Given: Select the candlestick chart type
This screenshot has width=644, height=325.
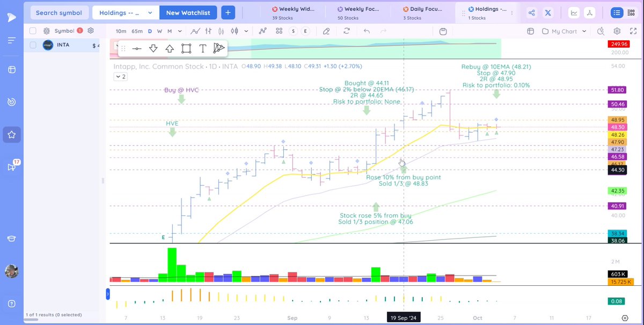Looking at the screenshot, I should [221, 31].
